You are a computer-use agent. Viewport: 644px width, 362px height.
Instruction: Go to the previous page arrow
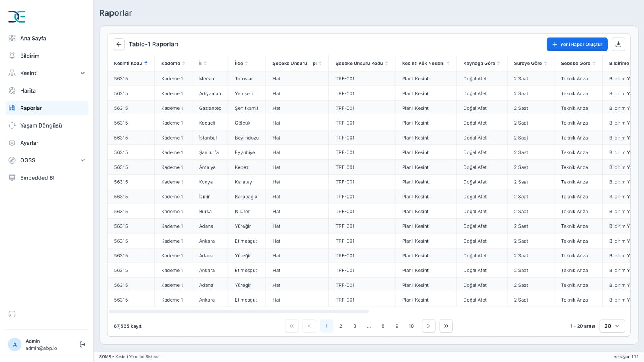tap(309, 326)
